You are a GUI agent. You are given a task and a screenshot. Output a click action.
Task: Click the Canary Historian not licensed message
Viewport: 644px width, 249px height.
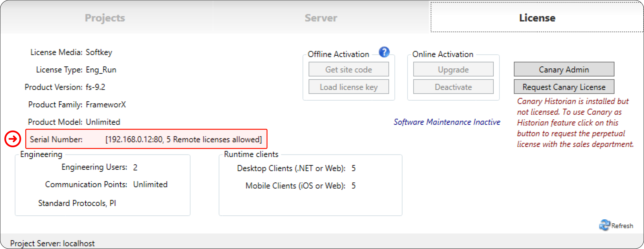575,122
